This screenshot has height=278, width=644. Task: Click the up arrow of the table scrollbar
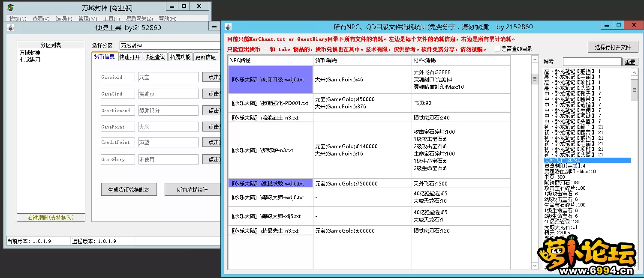535,60
